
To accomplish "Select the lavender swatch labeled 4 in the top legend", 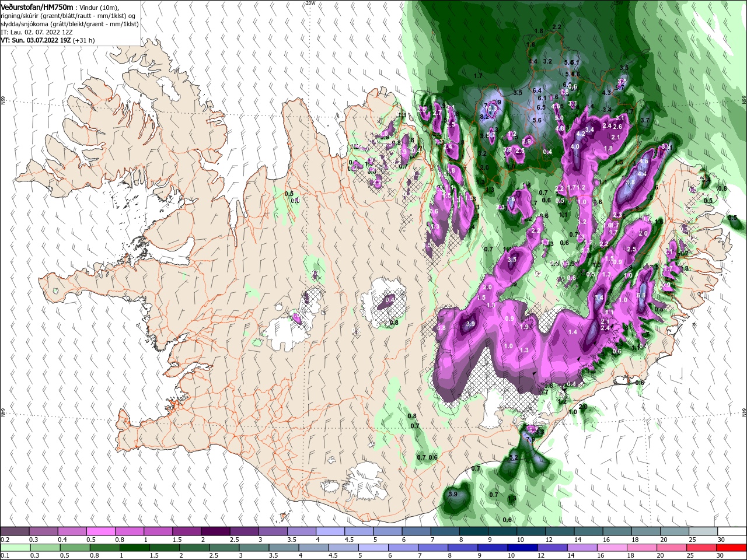I will pos(330,531).
